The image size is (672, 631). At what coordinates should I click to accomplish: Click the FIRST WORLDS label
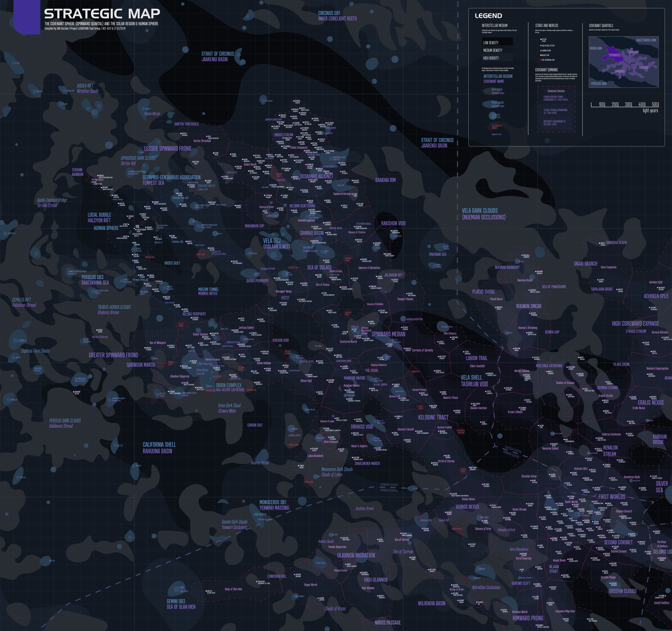pos(612,497)
